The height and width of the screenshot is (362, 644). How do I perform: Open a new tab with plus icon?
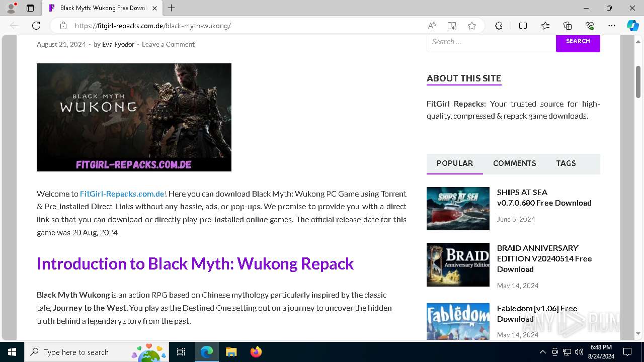[x=172, y=8]
